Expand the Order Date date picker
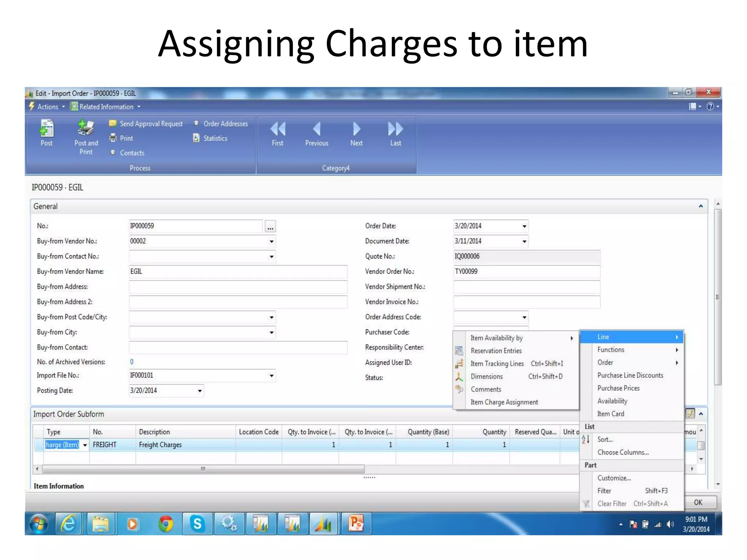The height and width of the screenshot is (560, 747). pos(524,226)
